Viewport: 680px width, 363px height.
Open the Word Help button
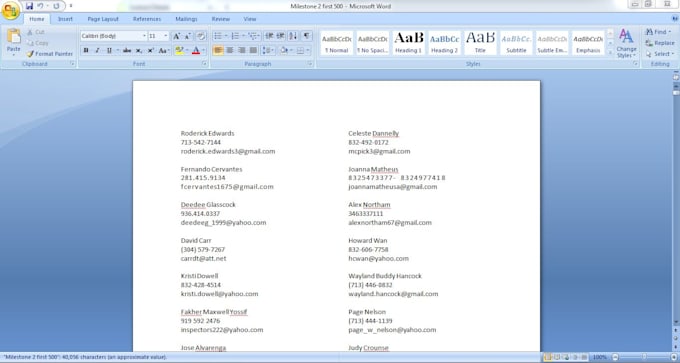(x=674, y=18)
